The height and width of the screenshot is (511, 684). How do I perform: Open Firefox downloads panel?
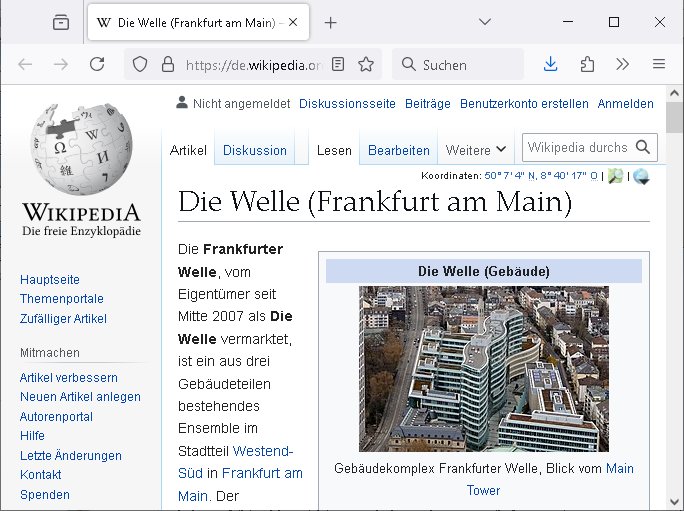(550, 64)
